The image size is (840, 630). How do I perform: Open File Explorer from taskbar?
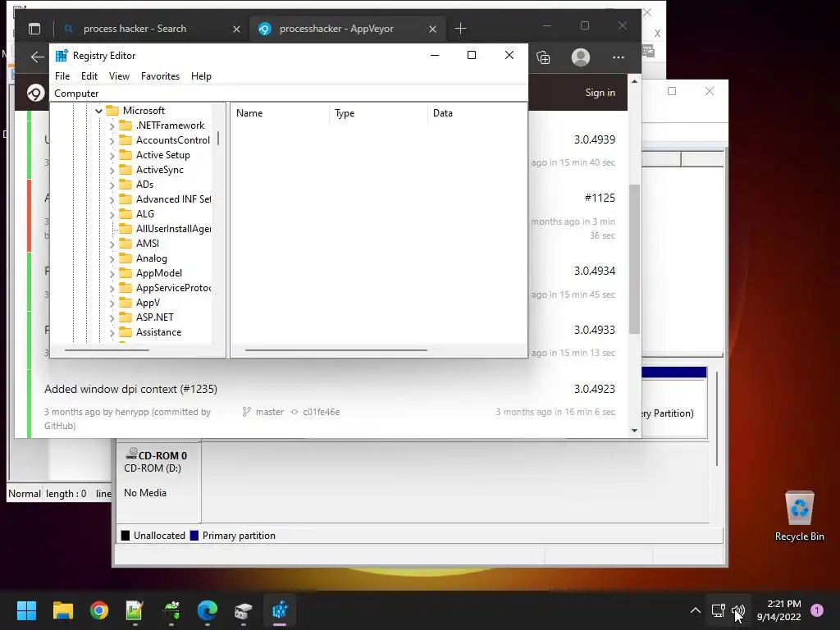pyautogui.click(x=62, y=610)
